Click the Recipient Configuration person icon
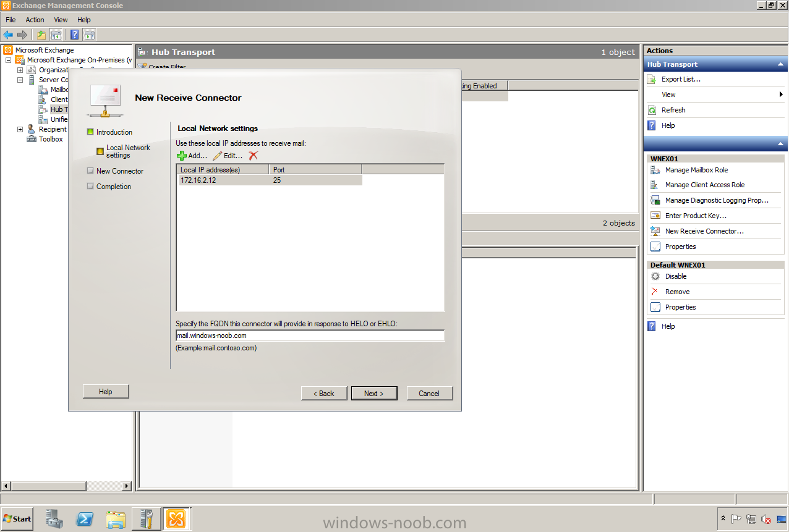 (x=32, y=129)
